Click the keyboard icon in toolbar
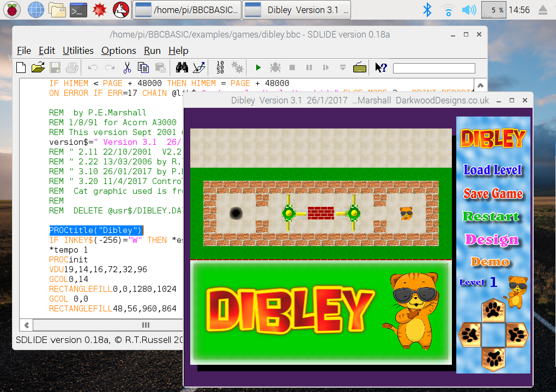The height and width of the screenshot is (392, 556). coord(360,68)
